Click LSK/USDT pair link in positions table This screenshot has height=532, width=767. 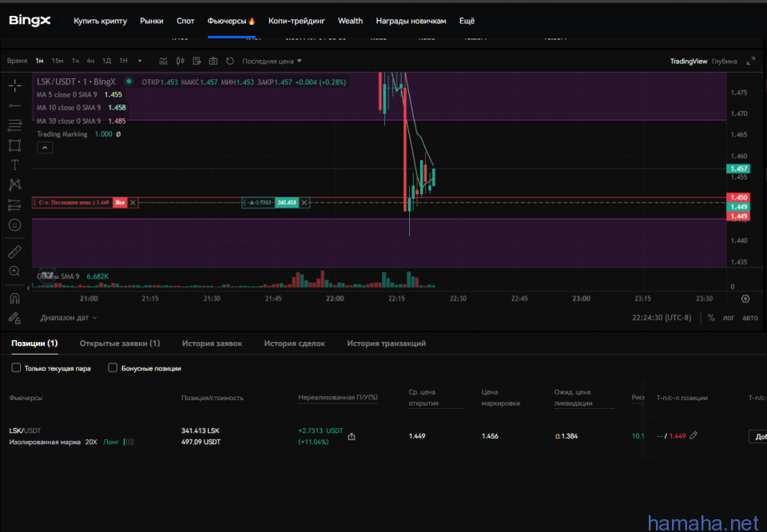click(x=25, y=431)
